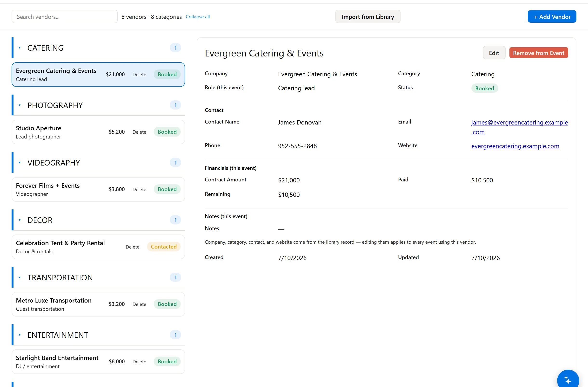This screenshot has height=387, width=588.
Task: Click phone number 952-555-2848
Action: (x=297, y=146)
